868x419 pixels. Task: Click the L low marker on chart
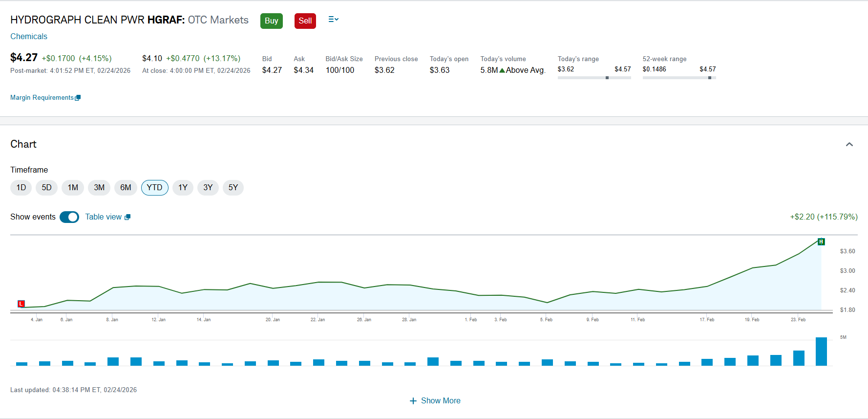coord(21,304)
